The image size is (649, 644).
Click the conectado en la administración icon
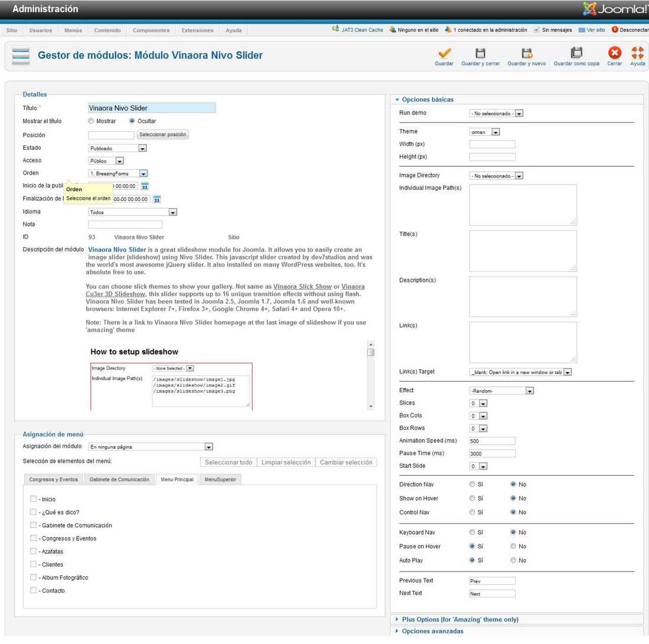(x=448, y=29)
